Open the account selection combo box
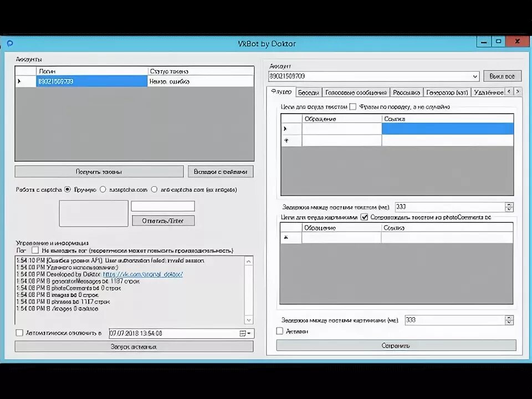Screen dimensions: 532x399 (x=374, y=76)
